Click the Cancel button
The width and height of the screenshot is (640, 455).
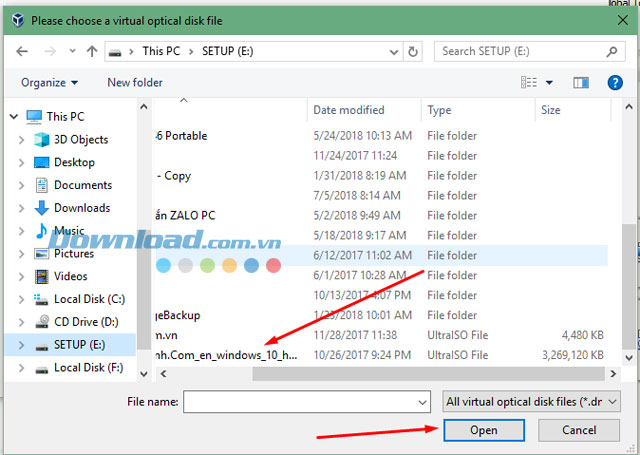coord(579,430)
